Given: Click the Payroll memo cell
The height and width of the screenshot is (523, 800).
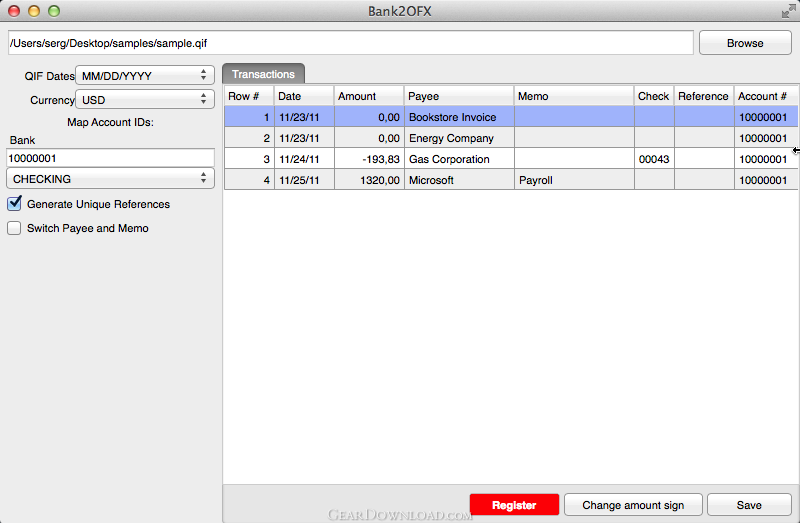Looking at the screenshot, I should (x=574, y=180).
